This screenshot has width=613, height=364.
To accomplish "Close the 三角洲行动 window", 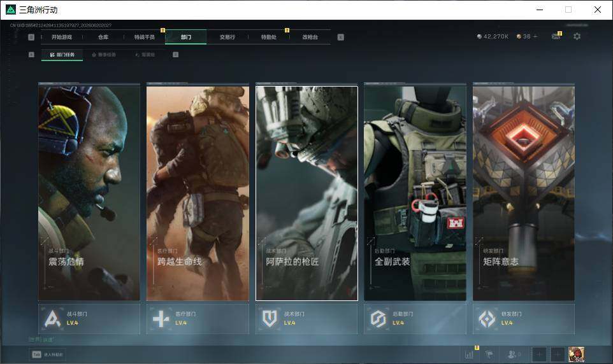I will click(597, 10).
